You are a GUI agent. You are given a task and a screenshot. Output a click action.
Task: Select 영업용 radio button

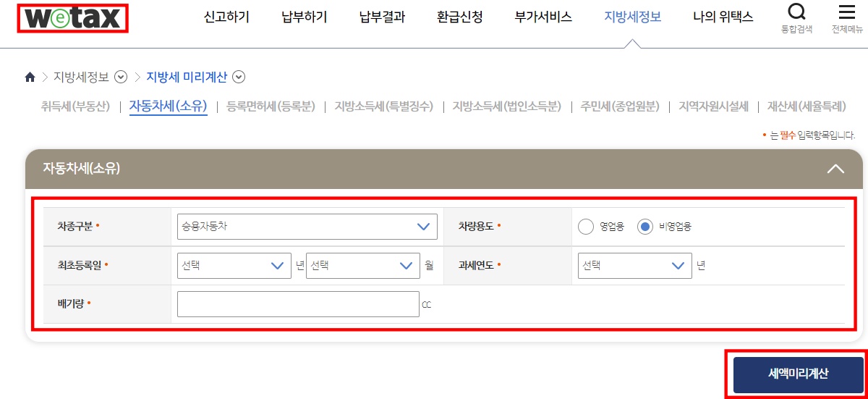coord(586,227)
